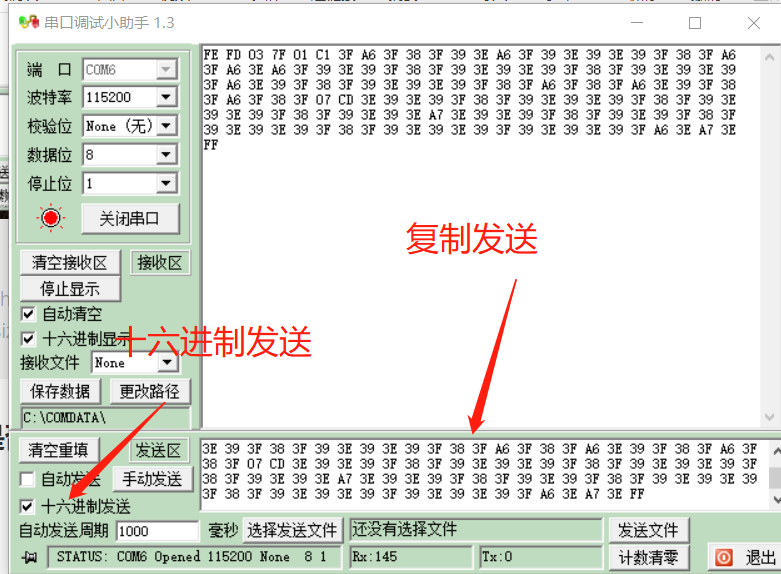Screen dimensions: 781x574
Task: Close the 串口调试小助手 window
Action: [x=754, y=23]
